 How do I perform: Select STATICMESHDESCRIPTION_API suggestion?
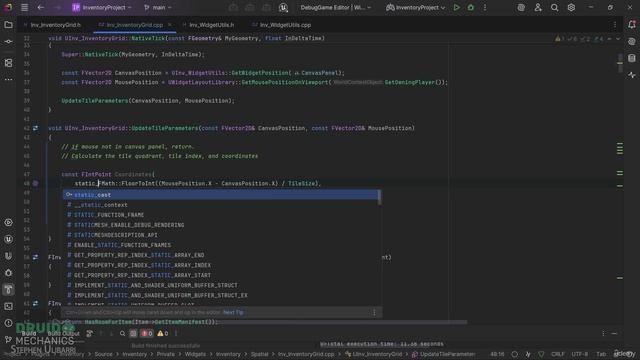click(220, 235)
